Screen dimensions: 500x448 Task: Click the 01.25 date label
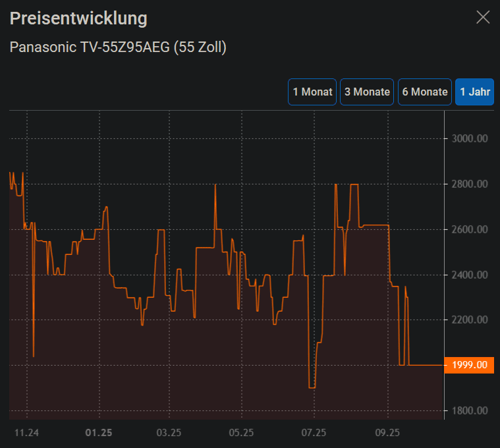pyautogui.click(x=99, y=433)
